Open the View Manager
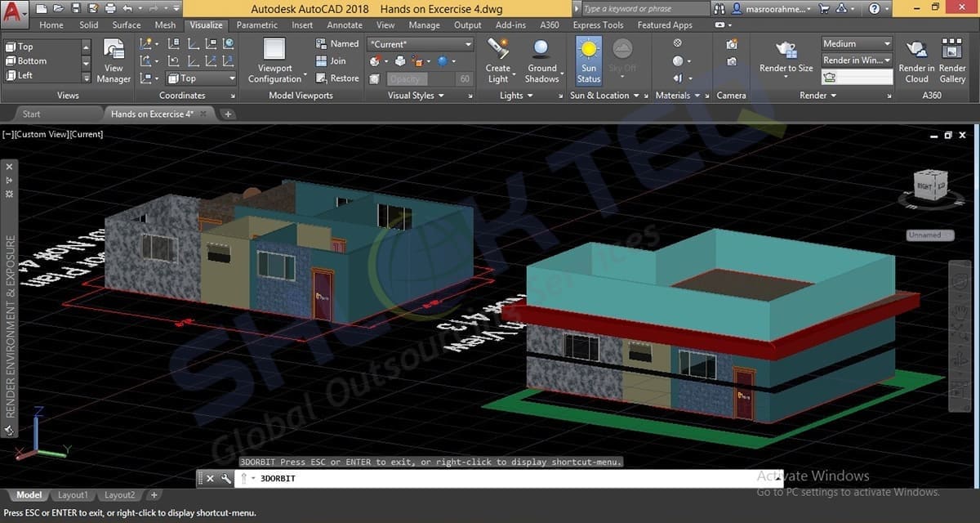Viewport: 980px width, 523px height. pyautogui.click(x=114, y=61)
